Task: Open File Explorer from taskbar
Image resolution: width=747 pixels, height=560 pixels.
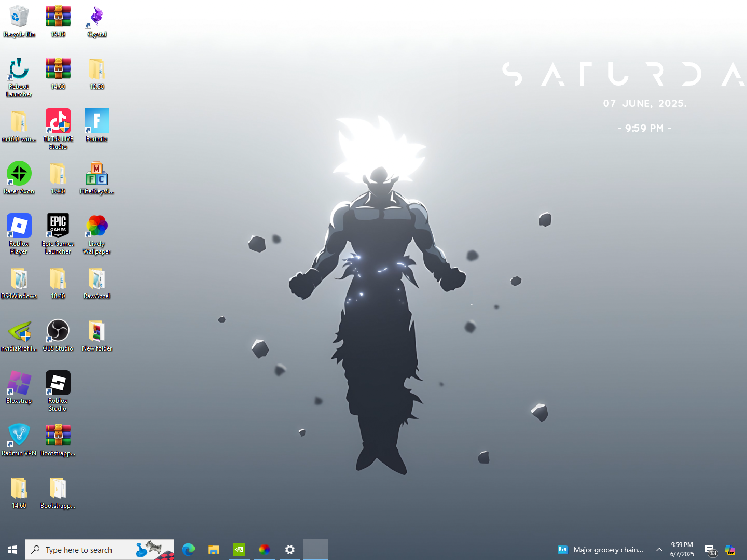Action: pos(214,550)
